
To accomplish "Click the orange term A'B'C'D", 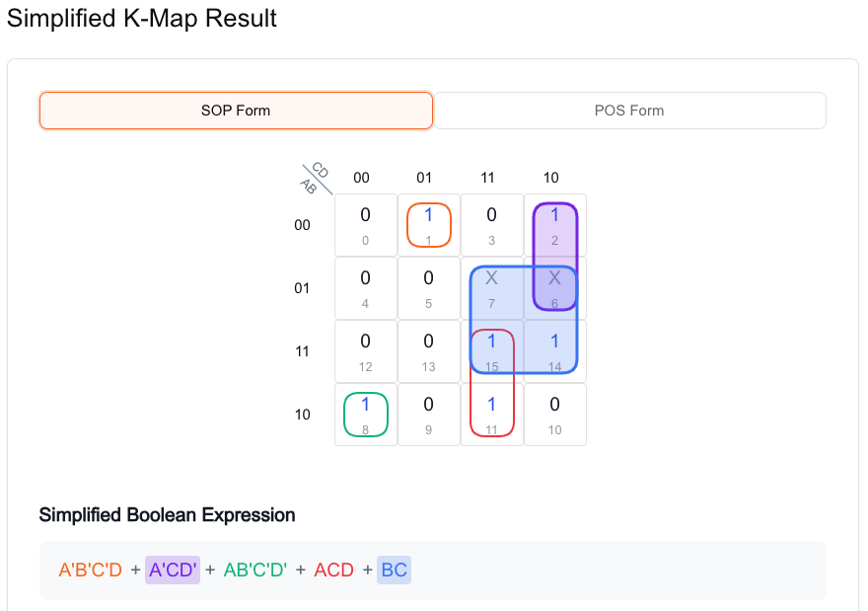I will coord(91,570).
